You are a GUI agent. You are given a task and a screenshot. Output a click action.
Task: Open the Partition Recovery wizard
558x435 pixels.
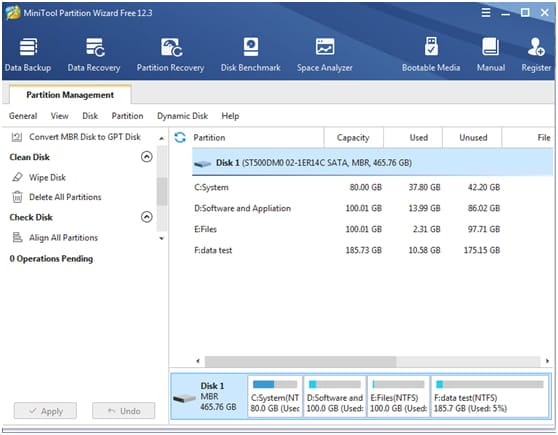click(x=170, y=54)
